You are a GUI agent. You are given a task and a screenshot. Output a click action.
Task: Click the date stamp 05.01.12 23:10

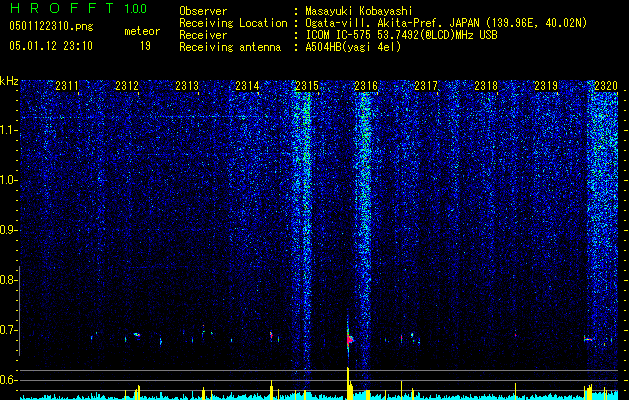(x=51, y=46)
